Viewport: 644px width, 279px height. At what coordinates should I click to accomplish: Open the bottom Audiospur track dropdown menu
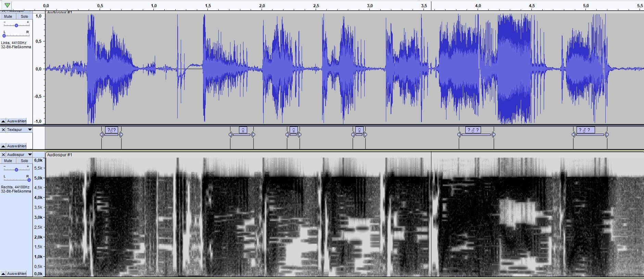(30, 155)
